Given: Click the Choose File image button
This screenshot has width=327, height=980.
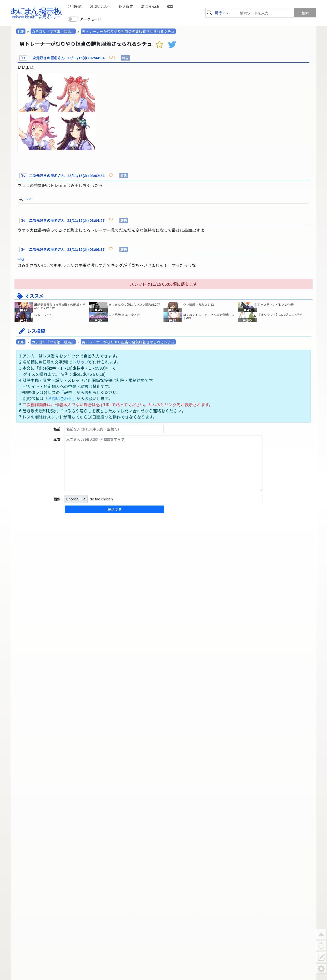Looking at the screenshot, I should tap(76, 499).
